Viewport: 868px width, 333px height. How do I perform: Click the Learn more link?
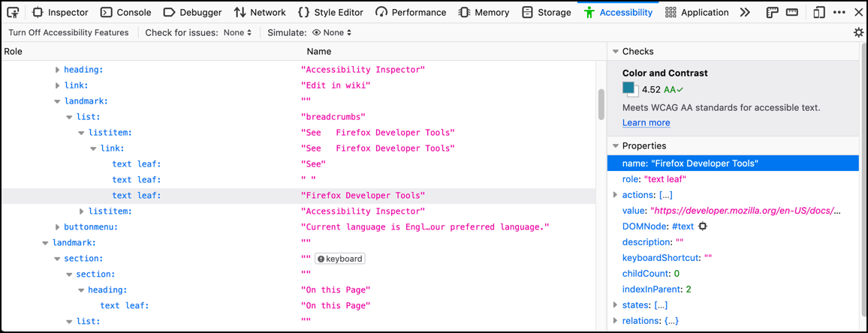646,122
